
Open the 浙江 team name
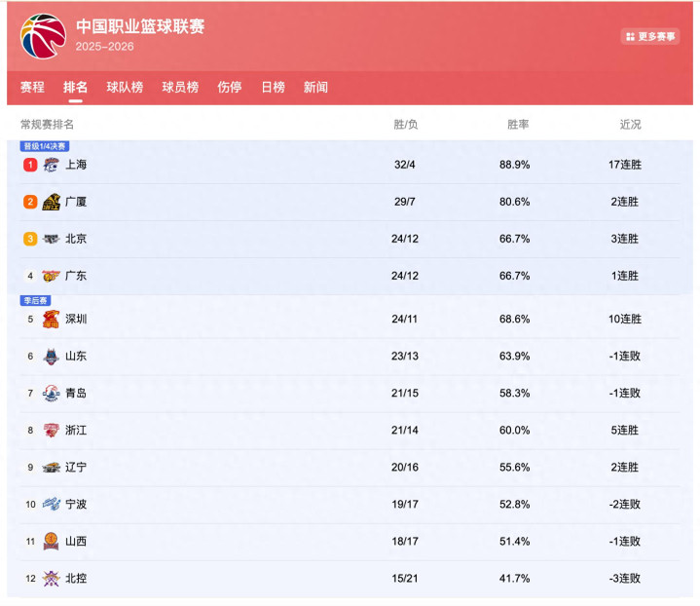[x=76, y=431]
